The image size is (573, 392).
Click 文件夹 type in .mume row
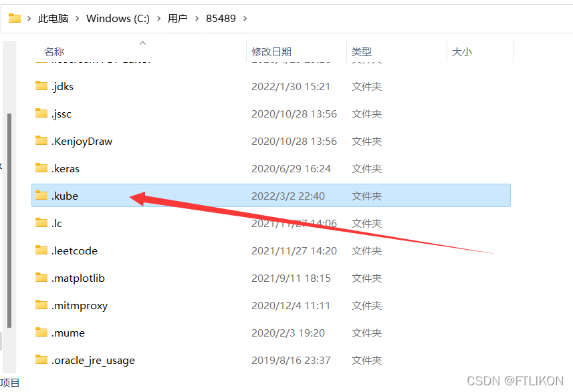click(x=366, y=333)
